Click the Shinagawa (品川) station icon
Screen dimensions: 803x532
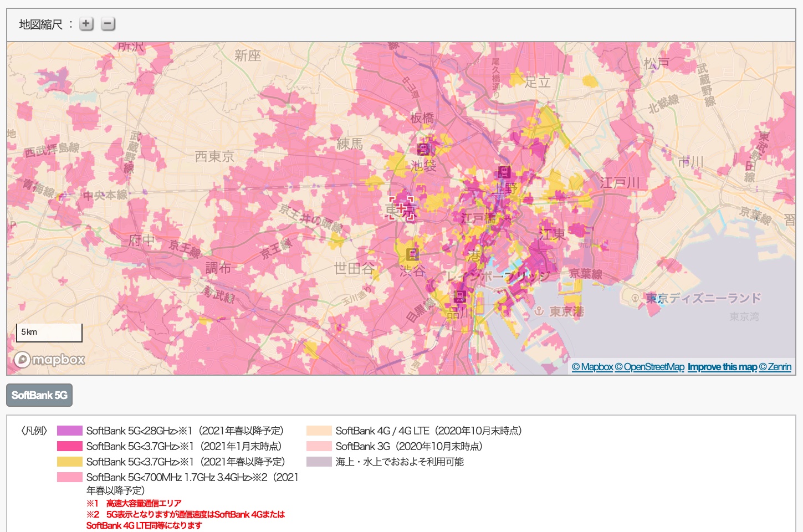pyautogui.click(x=459, y=296)
